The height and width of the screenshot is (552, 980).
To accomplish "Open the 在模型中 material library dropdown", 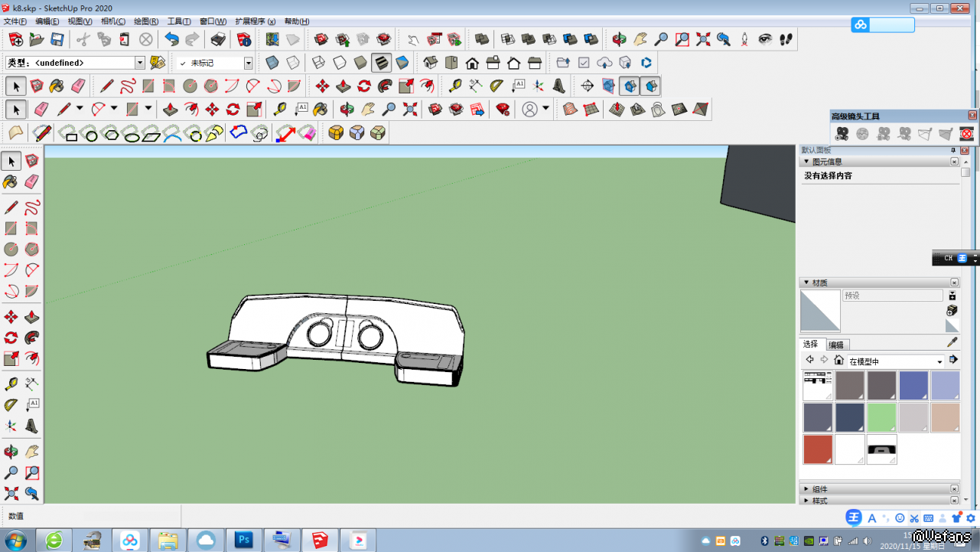I will pyautogui.click(x=939, y=361).
